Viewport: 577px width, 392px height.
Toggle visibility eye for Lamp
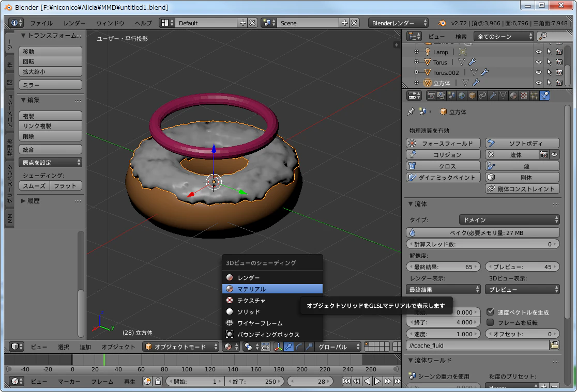538,52
